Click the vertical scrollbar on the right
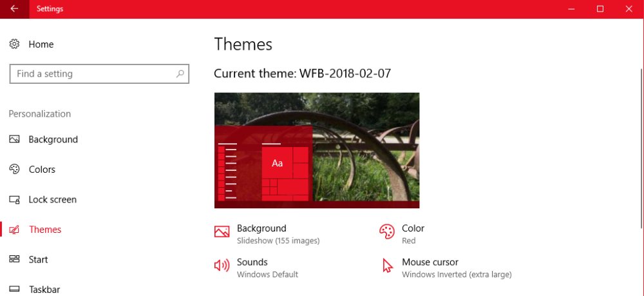Screen dimensions: 644x296 (x=642, y=148)
